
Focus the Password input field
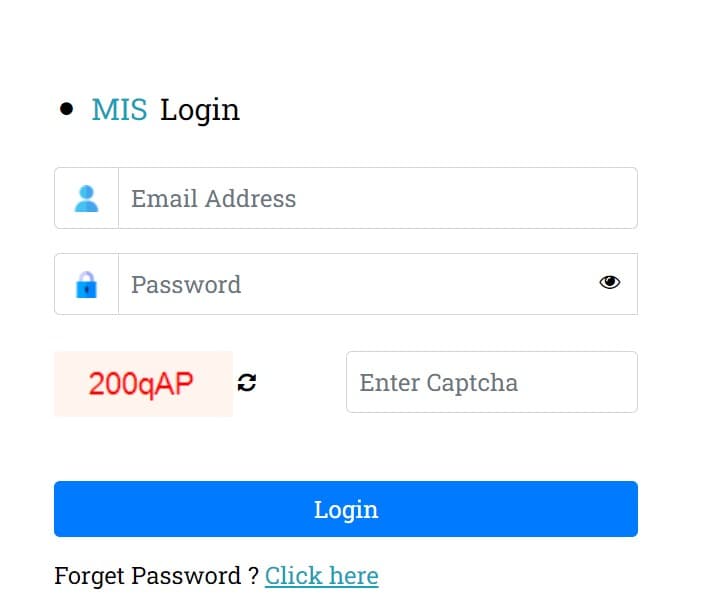tap(378, 284)
